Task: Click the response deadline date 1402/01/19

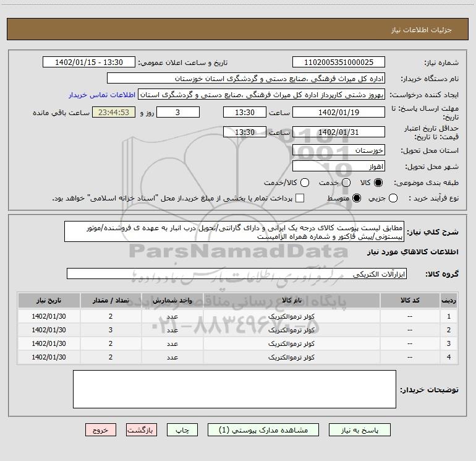Action: [x=339, y=112]
